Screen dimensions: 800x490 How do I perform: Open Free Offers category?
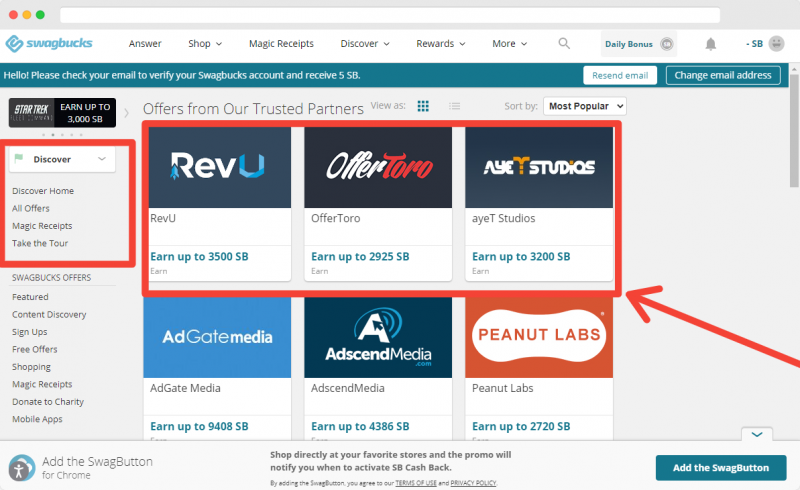(x=35, y=349)
